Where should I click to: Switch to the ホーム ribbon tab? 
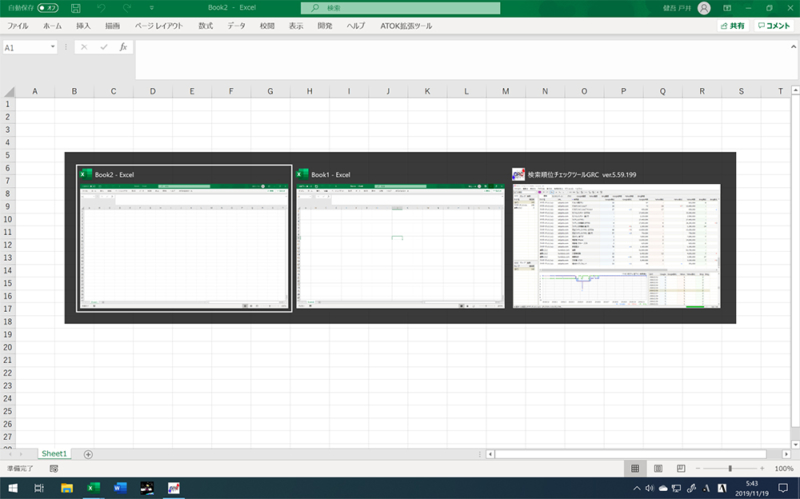tap(52, 26)
